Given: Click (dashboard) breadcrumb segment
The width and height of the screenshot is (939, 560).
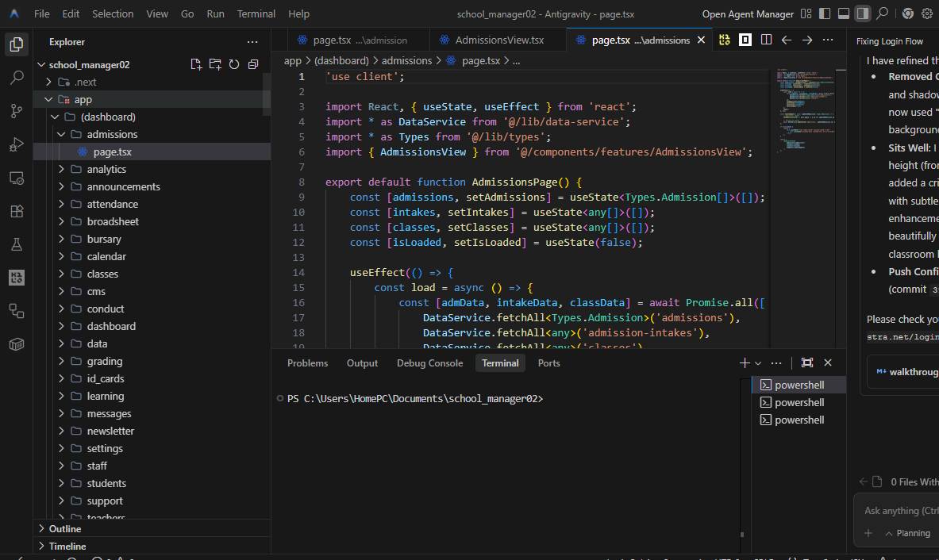Looking at the screenshot, I should click(341, 60).
